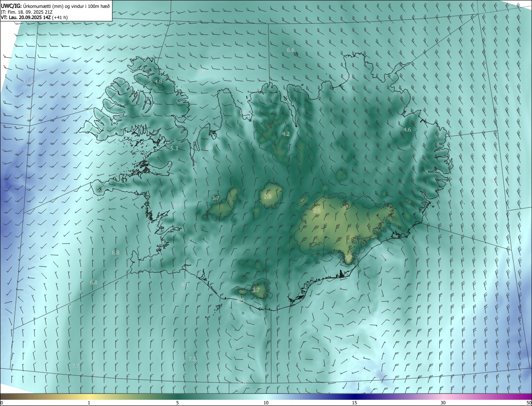This screenshot has height=406, width=532.
Task: Click the '50' tick on the color scale
Action: 529,403
